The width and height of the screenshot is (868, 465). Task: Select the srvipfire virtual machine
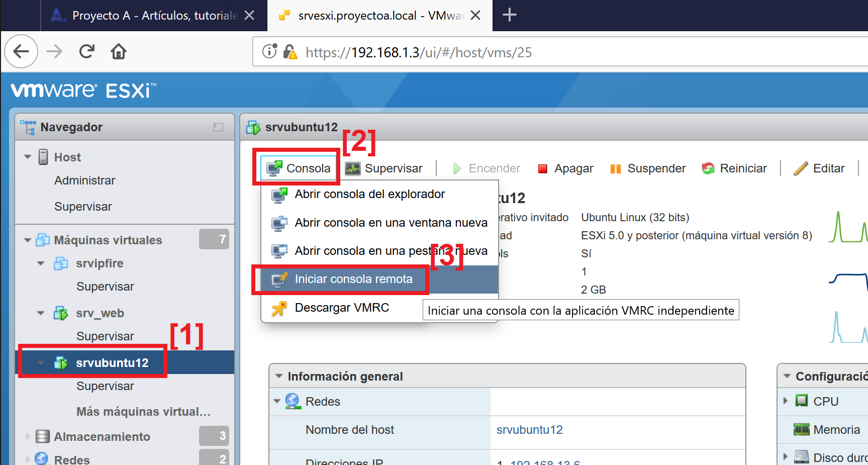[100, 263]
